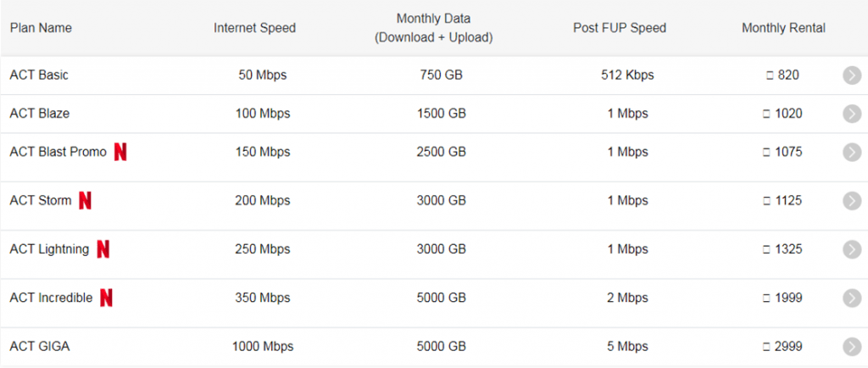
Task: Click Netflix logo on ACT Lightning row
Action: pos(103,249)
